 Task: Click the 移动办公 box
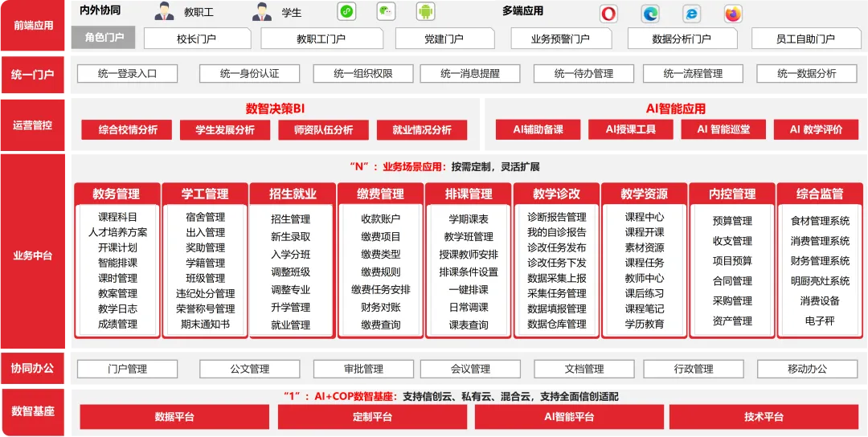point(807,369)
